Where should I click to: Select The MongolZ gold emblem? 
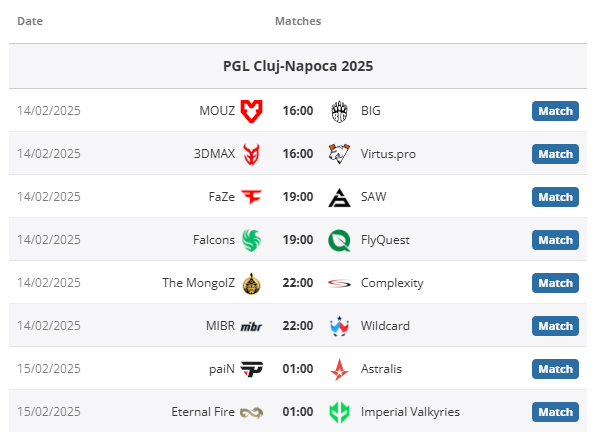251,283
